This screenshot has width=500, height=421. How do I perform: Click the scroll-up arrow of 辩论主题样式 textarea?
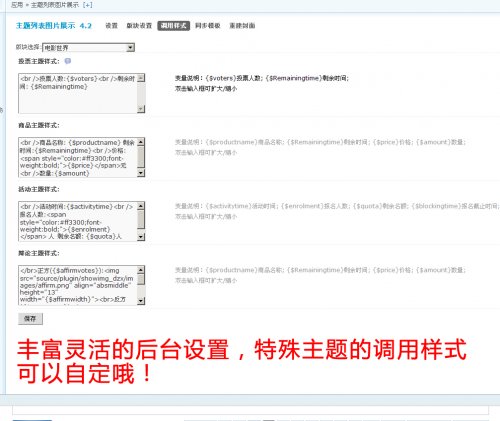coord(141,270)
